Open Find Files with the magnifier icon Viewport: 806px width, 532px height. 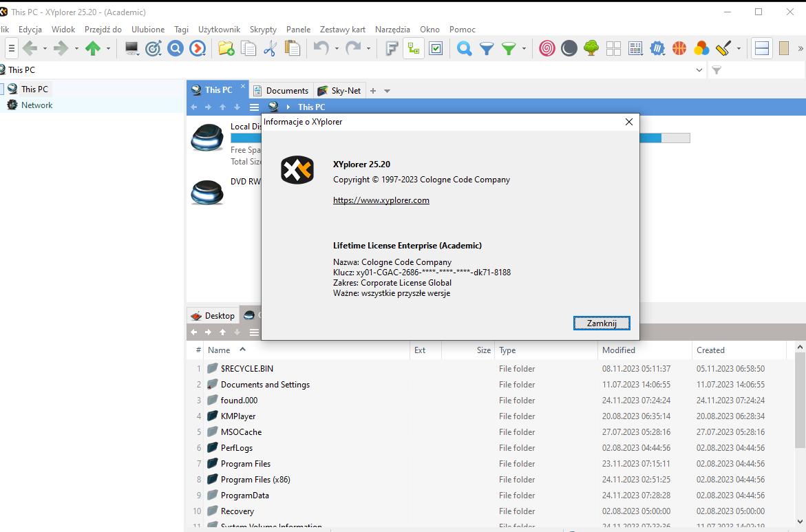point(464,49)
